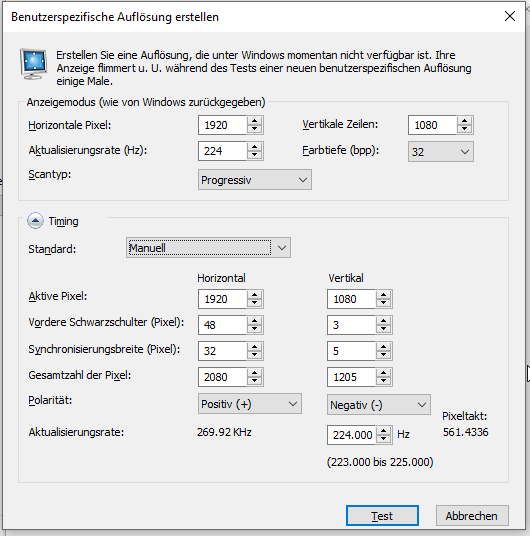Open the Standard Manuell dropdown
The width and height of the screenshot is (530, 536).
click(x=208, y=248)
